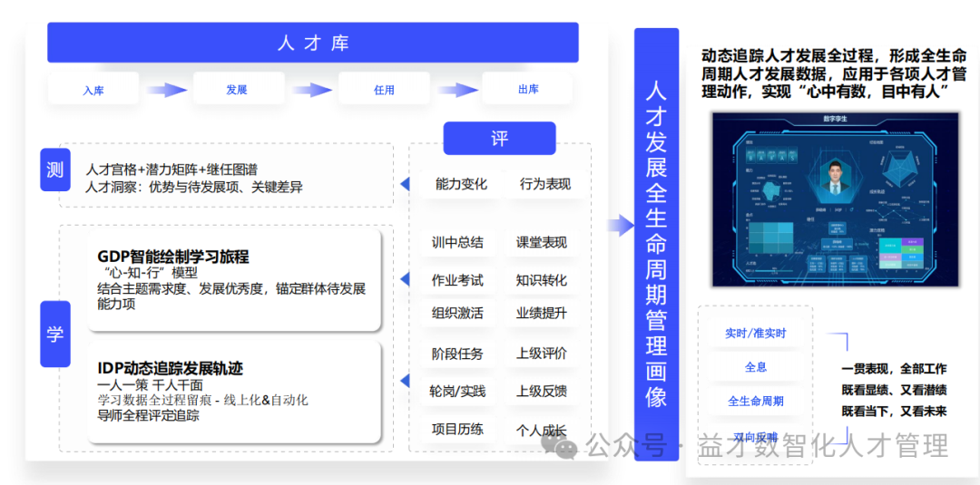980x485 pixels.
Task: Click the text 一人一策 千人千面
Action: 150,385
